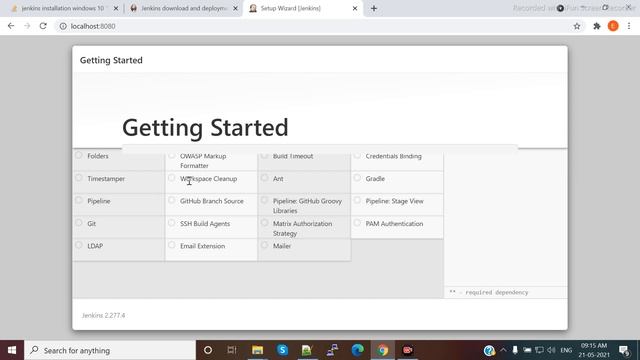The height and width of the screenshot is (360, 640).
Task: Open the Chrome extensions puzzle icon
Action: [597, 26]
